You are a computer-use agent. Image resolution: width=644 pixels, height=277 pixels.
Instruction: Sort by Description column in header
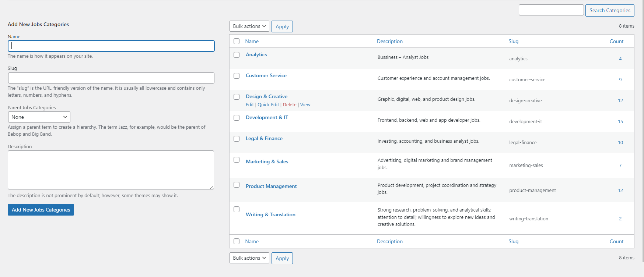(389, 41)
